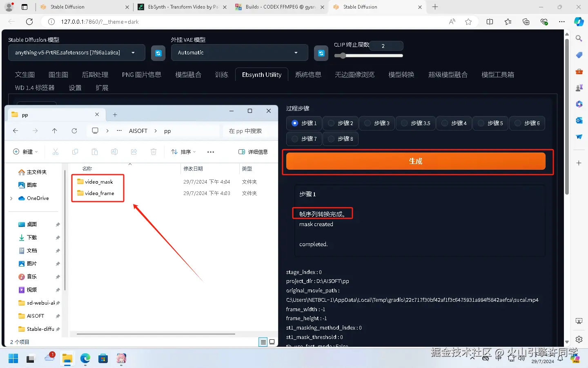Select the 步骤 3 radio option
The image size is (588, 368).
(377, 123)
